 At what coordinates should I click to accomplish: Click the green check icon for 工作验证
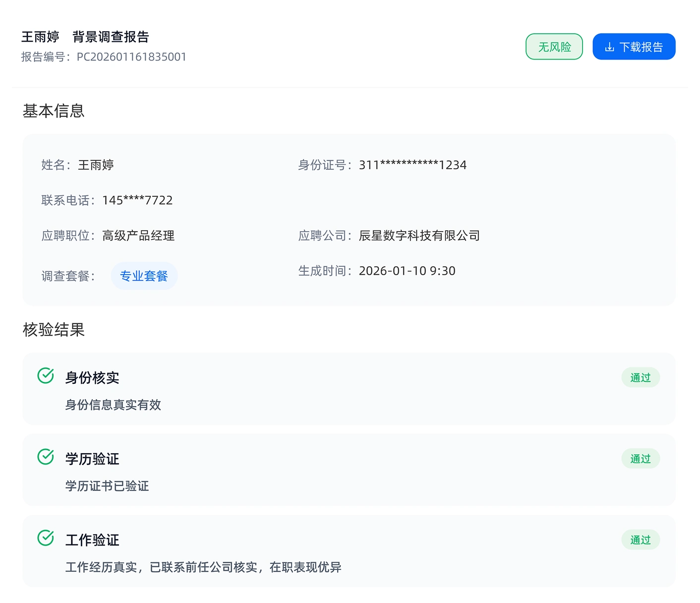(46, 538)
